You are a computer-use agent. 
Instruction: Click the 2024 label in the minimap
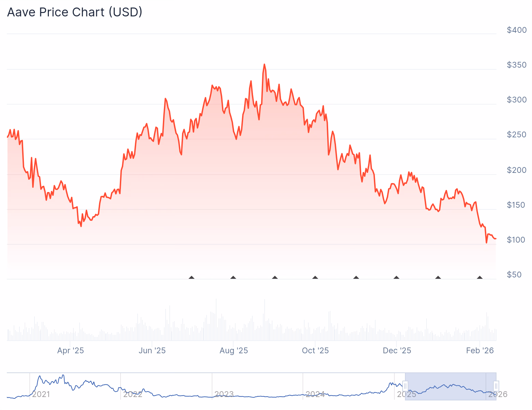coord(316,394)
